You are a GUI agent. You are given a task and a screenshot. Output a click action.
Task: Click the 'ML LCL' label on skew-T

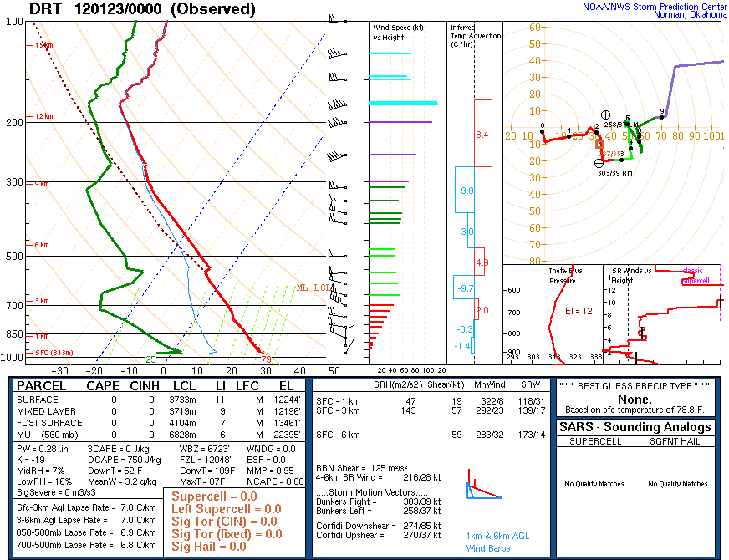click(x=314, y=288)
